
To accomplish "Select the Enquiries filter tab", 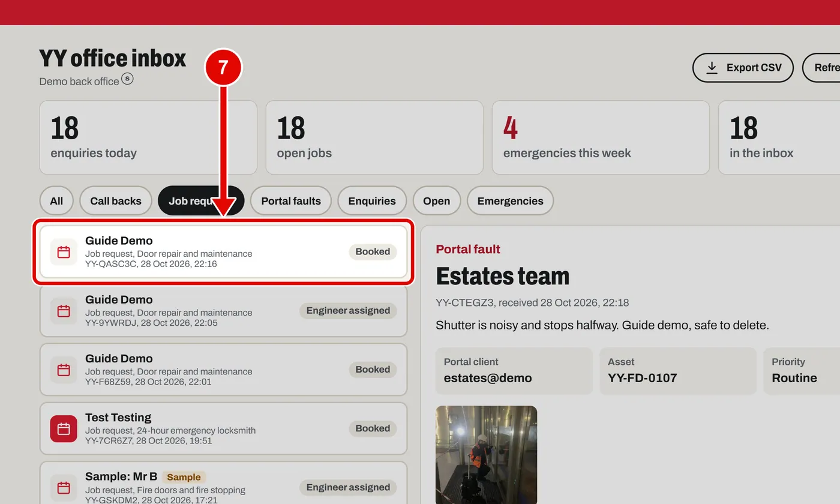I will tap(372, 201).
